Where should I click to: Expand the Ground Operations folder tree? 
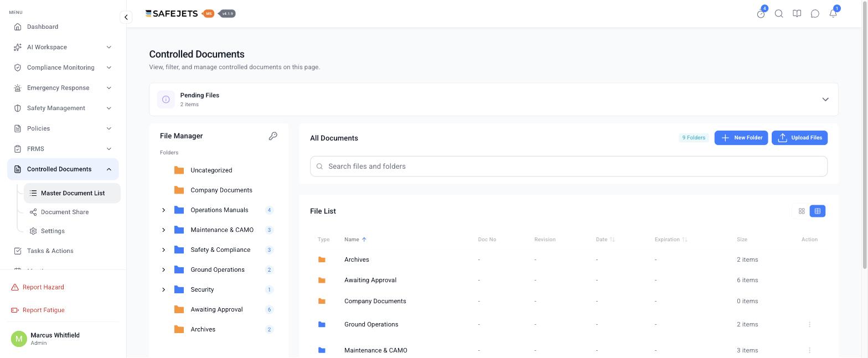tap(163, 270)
